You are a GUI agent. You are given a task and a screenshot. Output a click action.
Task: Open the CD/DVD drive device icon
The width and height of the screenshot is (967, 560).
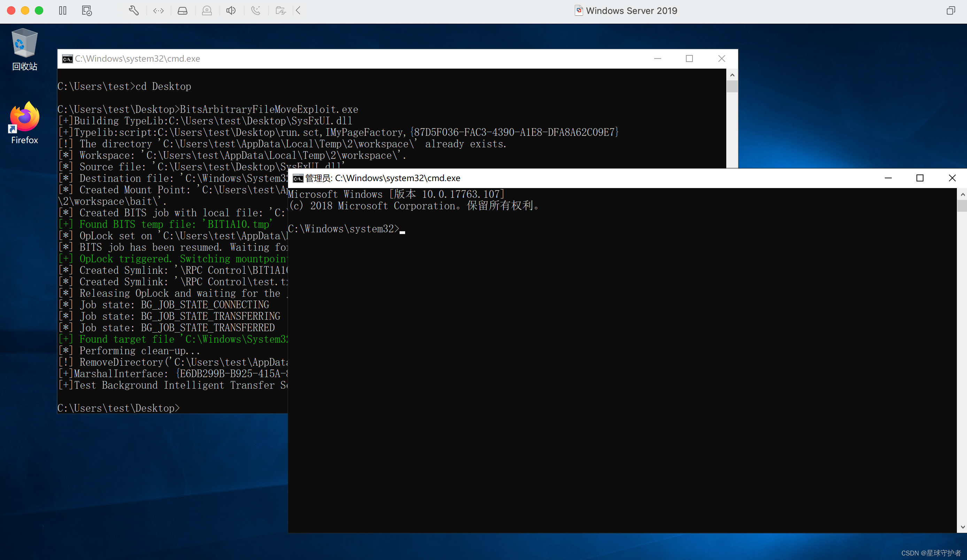207,10
